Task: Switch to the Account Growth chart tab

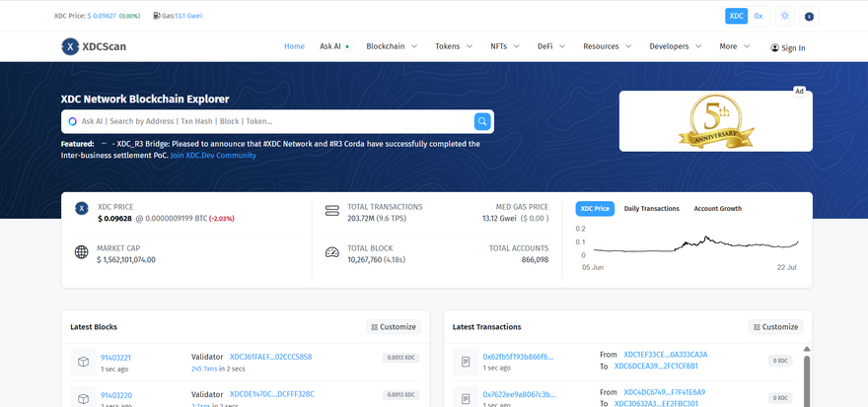Action: pos(717,209)
